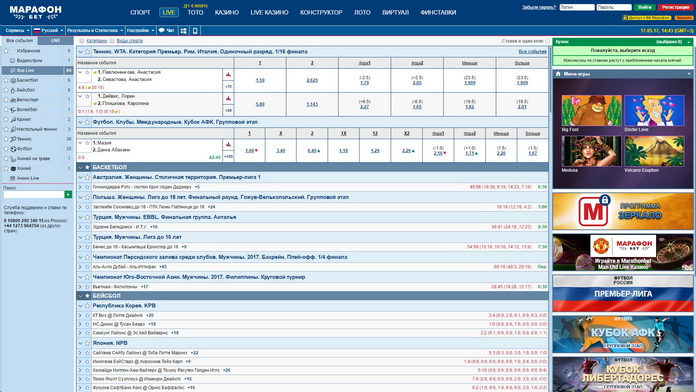Open Tennis in the sidebar
The height and width of the screenshot is (392, 696).
[x=37, y=139]
